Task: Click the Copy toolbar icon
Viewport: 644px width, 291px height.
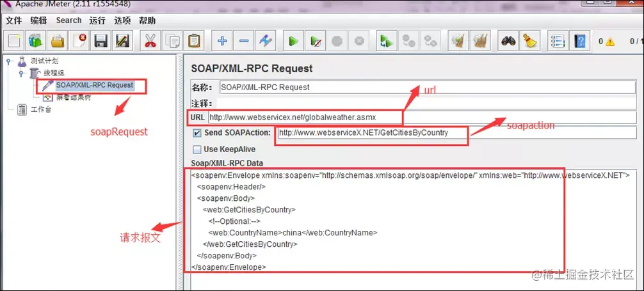Action: point(172,41)
